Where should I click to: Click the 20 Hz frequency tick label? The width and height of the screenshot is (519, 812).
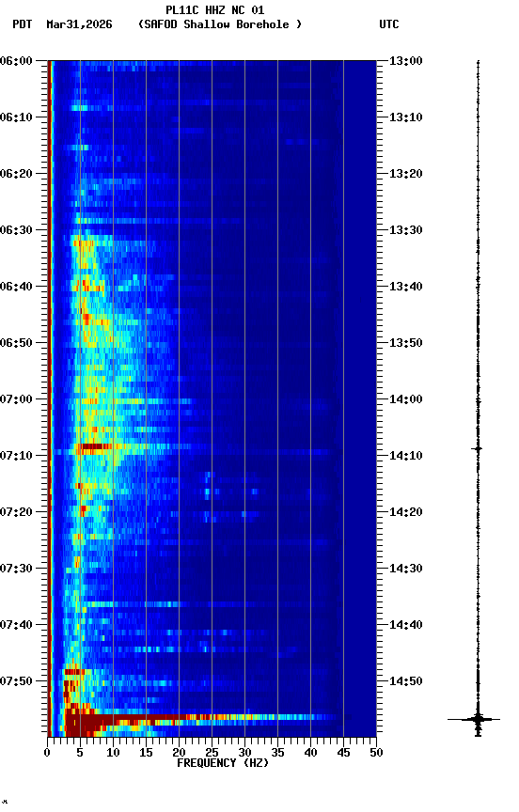[x=179, y=753]
